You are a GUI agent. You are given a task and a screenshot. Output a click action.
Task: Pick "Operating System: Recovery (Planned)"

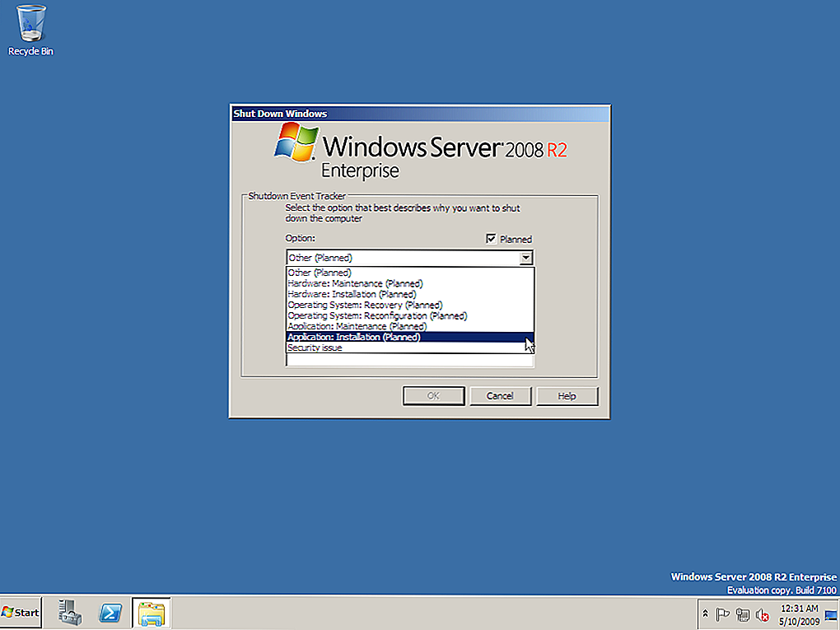pos(410,305)
